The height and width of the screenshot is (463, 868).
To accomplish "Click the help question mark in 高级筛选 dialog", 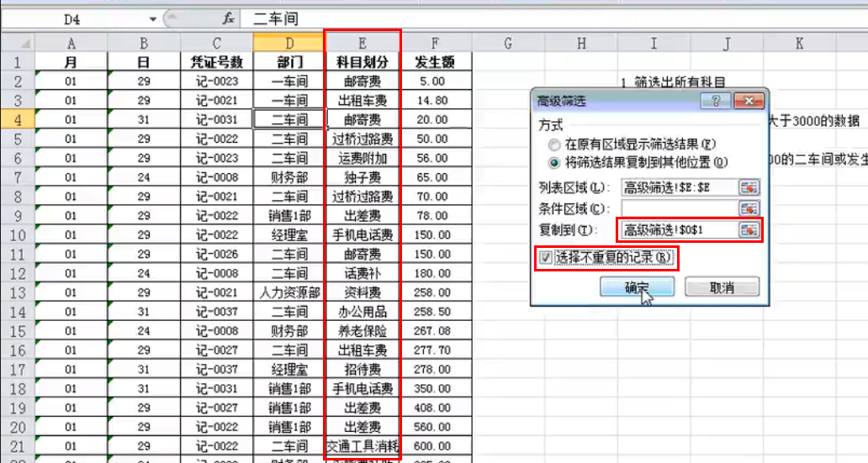I will [x=716, y=102].
